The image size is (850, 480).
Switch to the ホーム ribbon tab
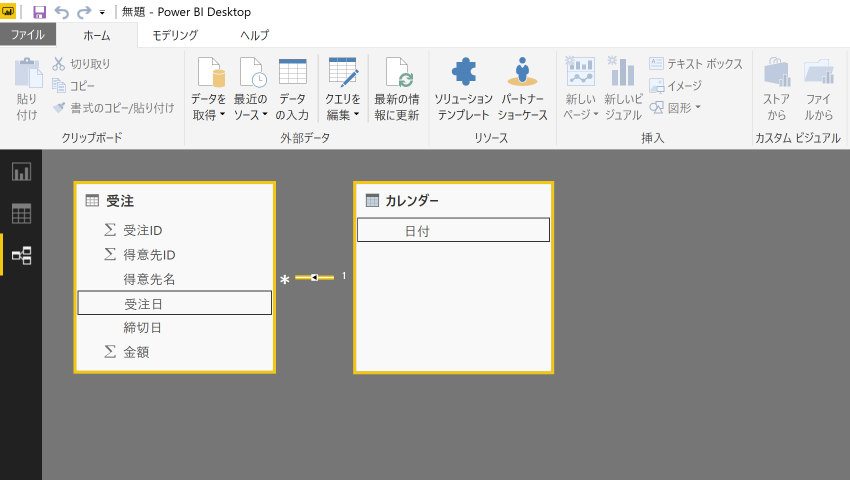tap(97, 36)
